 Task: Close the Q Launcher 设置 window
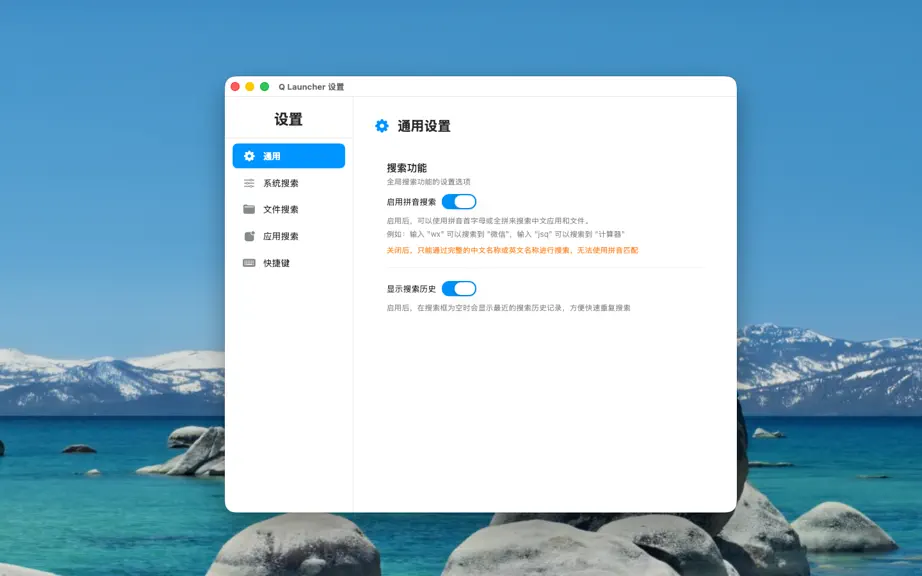(235, 86)
